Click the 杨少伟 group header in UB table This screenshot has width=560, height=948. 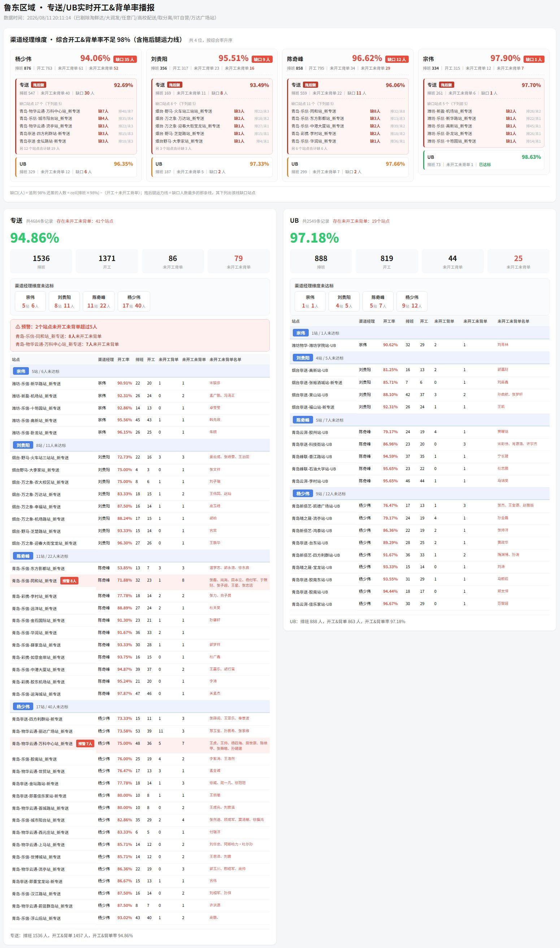point(420,493)
